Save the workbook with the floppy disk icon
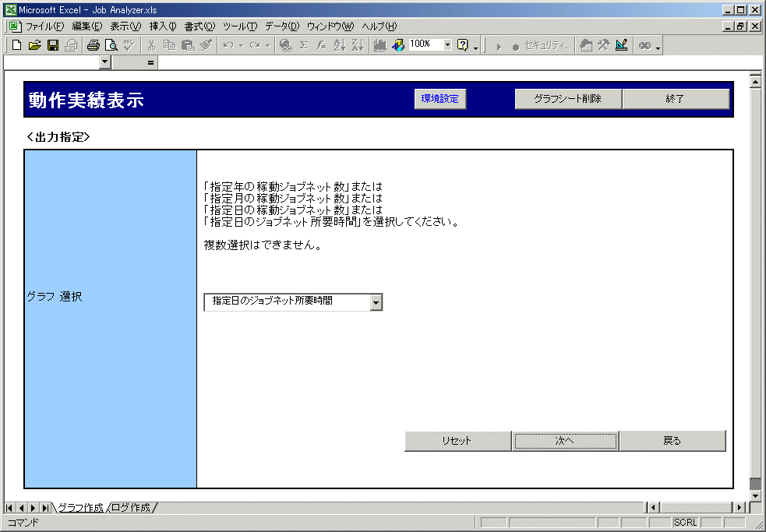The width and height of the screenshot is (766, 532). [53, 45]
